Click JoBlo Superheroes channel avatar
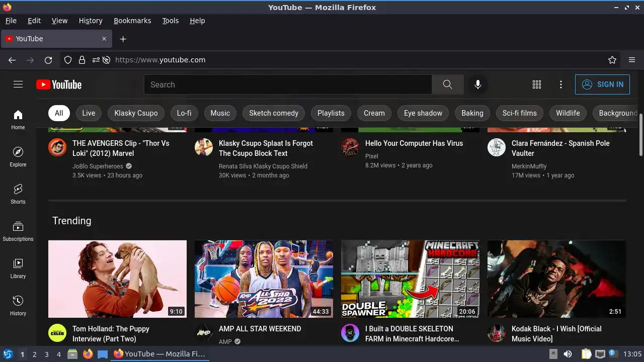644x362 pixels. point(57,147)
